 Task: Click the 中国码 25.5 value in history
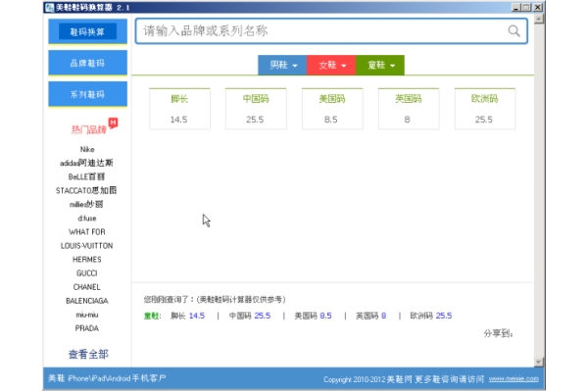click(263, 316)
